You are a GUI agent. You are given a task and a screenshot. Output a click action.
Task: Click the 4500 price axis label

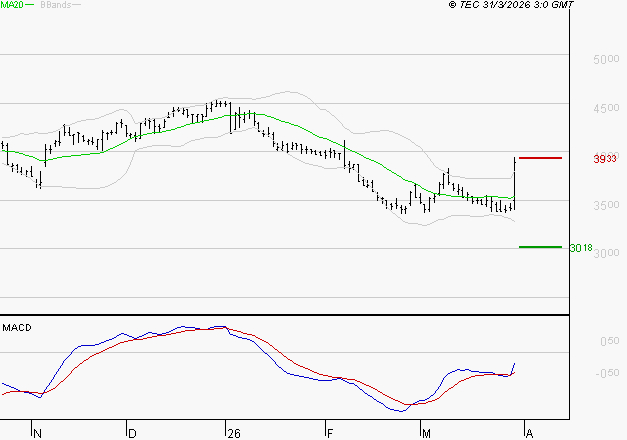(606, 108)
